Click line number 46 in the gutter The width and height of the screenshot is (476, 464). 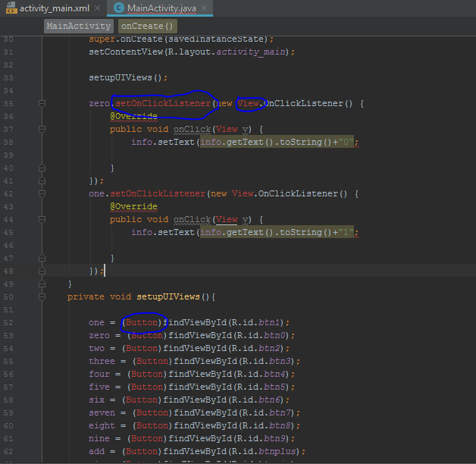[8, 246]
